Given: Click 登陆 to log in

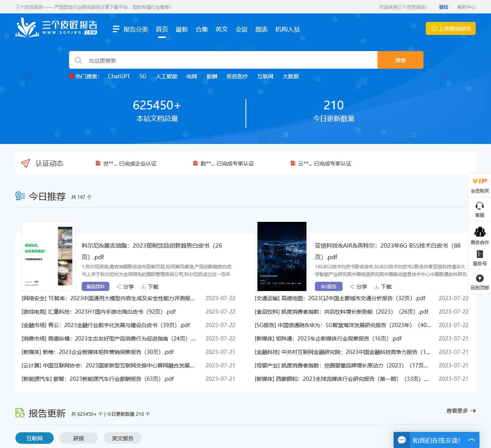Looking at the screenshot, I should click(x=443, y=7).
